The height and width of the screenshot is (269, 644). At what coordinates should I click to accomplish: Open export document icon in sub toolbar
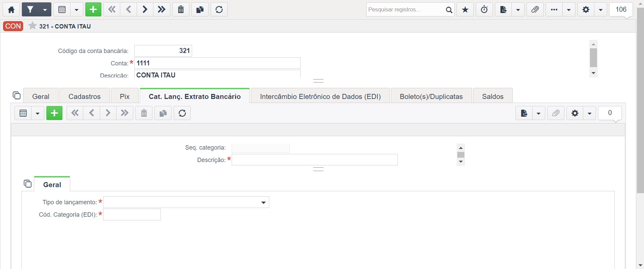click(524, 113)
